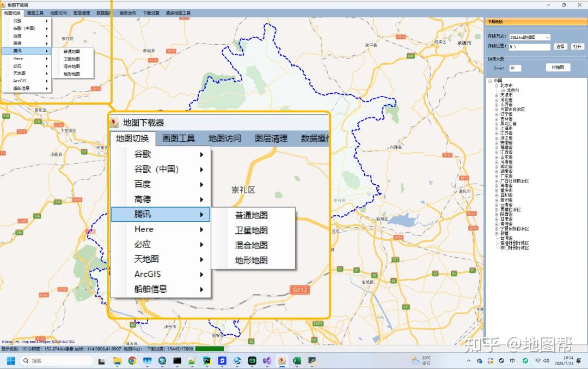
Task: Open the 存储方式 SQLite数据库 dropdown
Action: (x=530, y=37)
